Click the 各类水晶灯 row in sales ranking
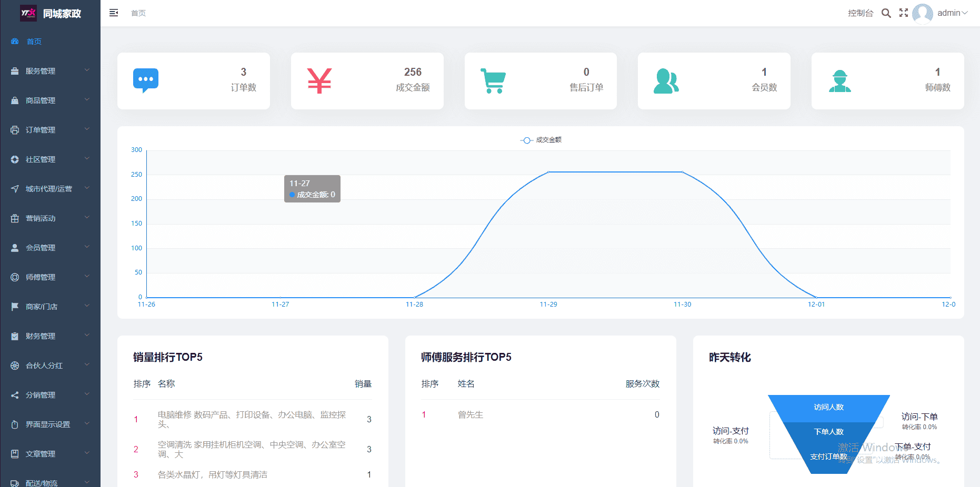The height and width of the screenshot is (487, 980). click(x=253, y=475)
